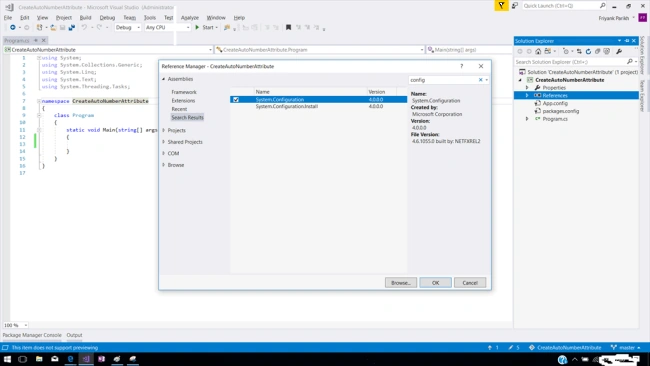Image resolution: width=650 pixels, height=366 pixels.
Task: Click the master branch indicator in status bar
Action: coord(626,347)
